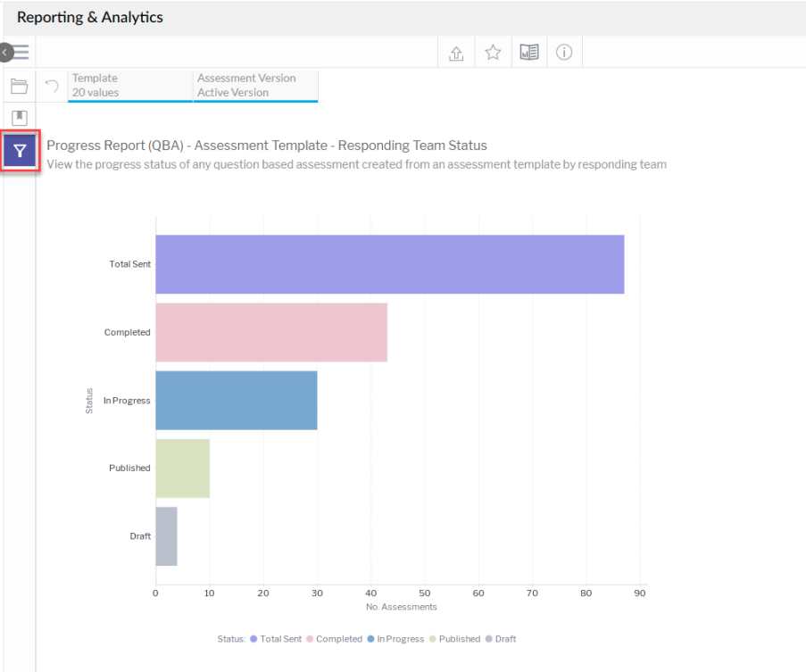The width and height of the screenshot is (806, 672).
Task: Collapse the sidebar with the left chevron
Action: (6, 52)
